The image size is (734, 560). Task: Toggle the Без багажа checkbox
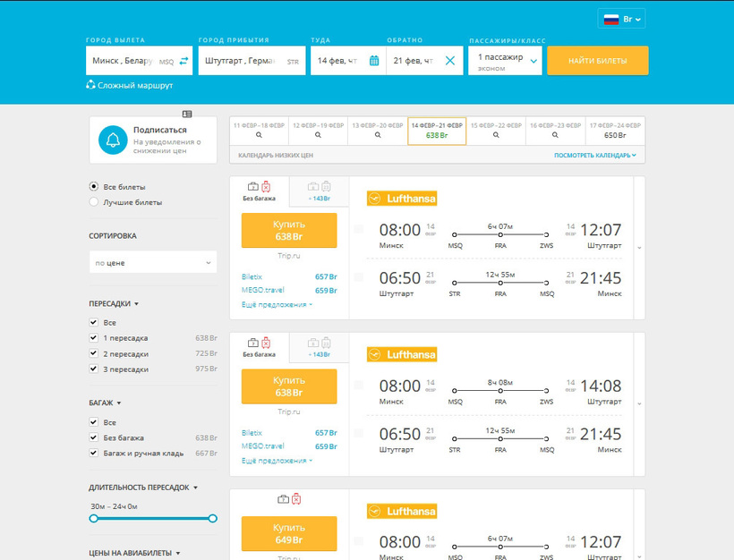coord(94,437)
